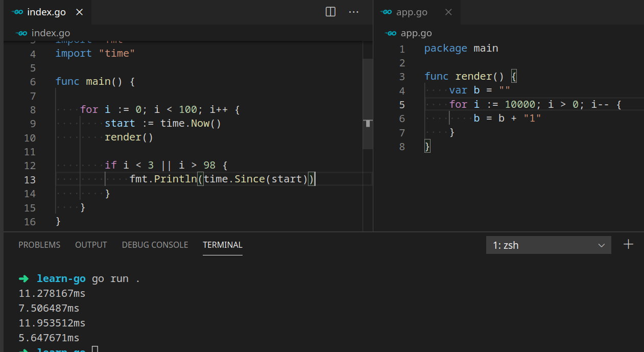Image resolution: width=644 pixels, height=352 pixels.
Task: Click app.go breadcrumb file name
Action: (416, 33)
